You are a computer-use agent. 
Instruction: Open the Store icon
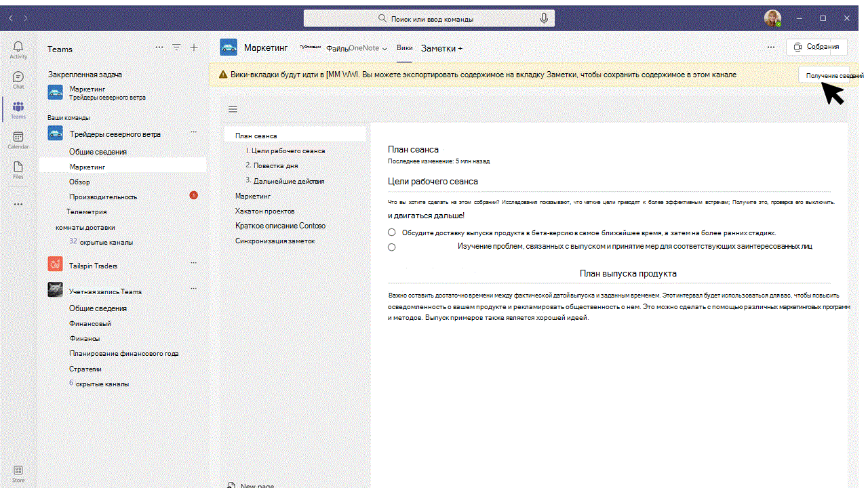pyautogui.click(x=18, y=474)
